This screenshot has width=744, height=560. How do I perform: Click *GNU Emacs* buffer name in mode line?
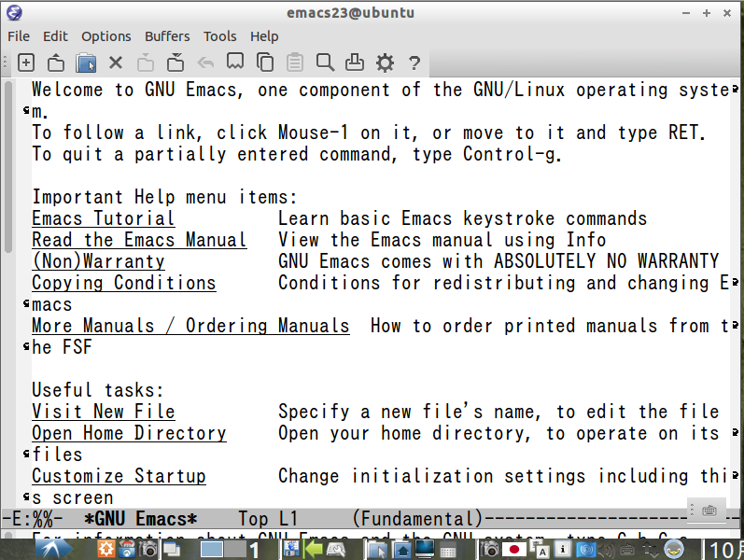[140, 519]
